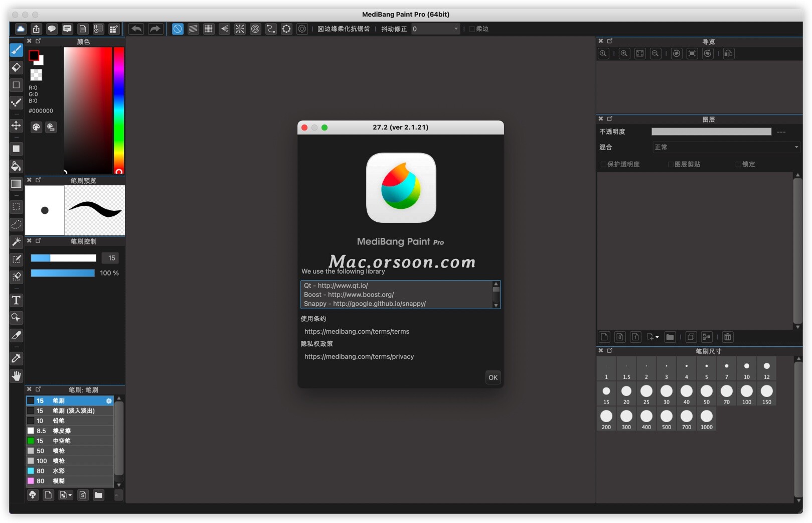Viewport: 812px width, 523px height.
Task: Open settings gear on the selected 笔刷 brush
Action: [109, 401]
